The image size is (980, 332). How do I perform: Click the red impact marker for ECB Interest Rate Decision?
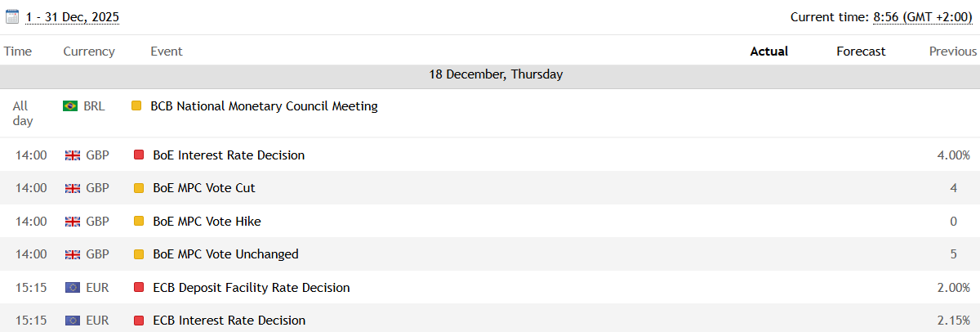pos(138,321)
